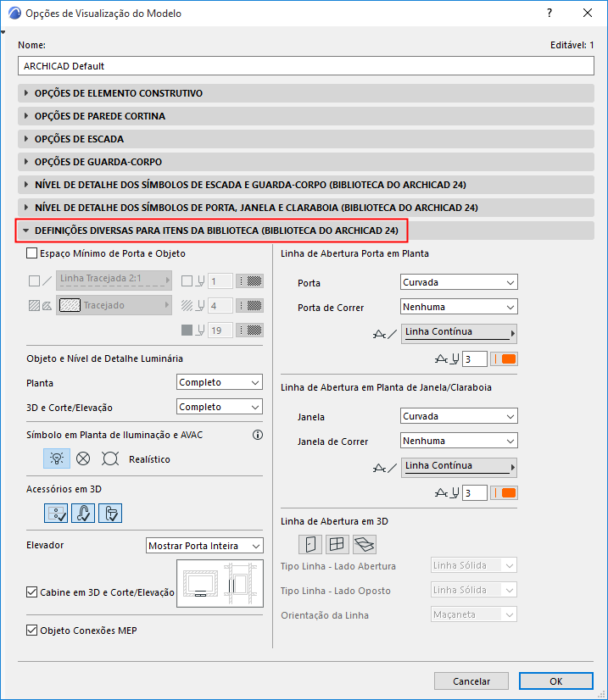Image resolution: width=608 pixels, height=700 pixels.
Task: Toggle hatch fill icon beside Tracejado
Action: click(34, 305)
